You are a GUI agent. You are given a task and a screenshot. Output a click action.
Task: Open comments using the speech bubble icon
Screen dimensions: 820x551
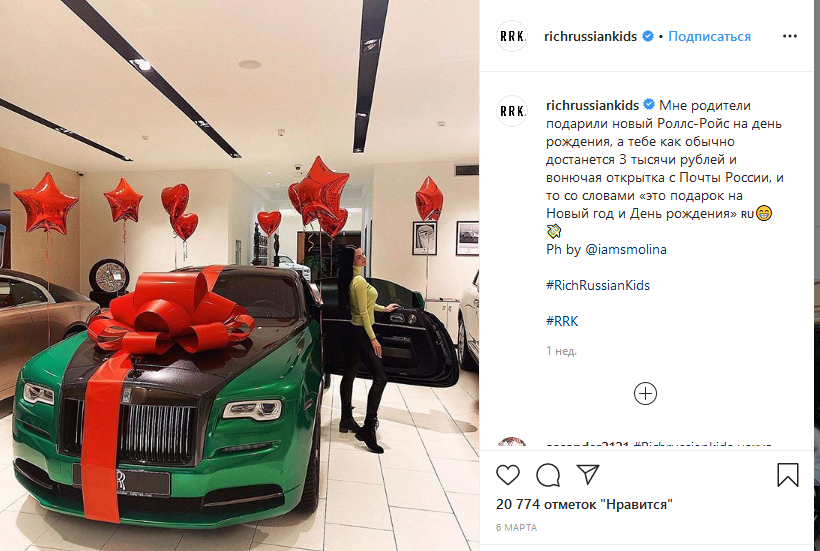[x=548, y=475]
